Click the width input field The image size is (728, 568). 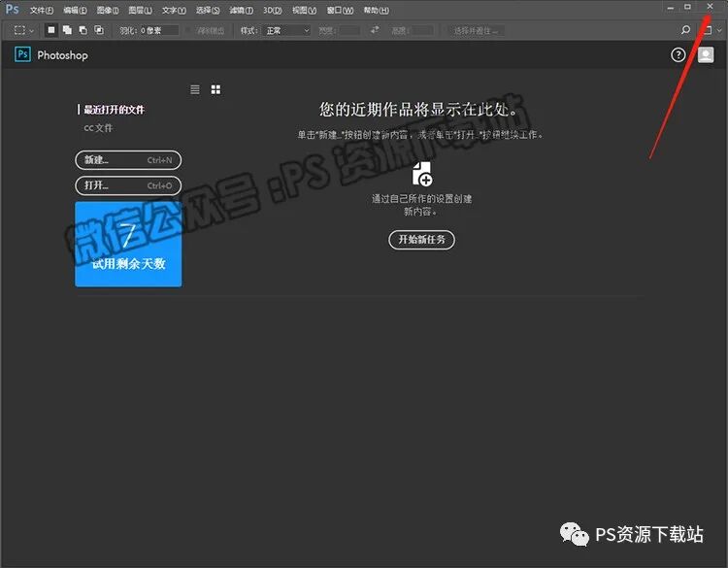pos(349,30)
